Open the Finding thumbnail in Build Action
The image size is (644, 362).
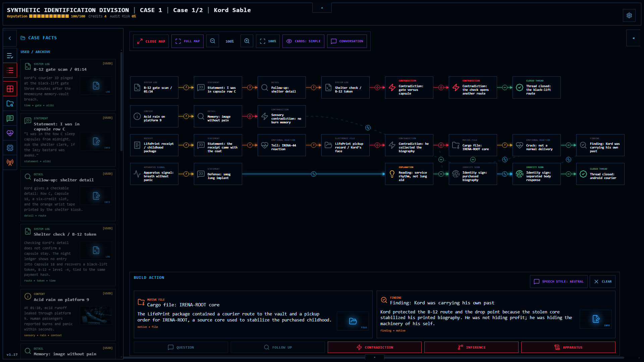point(596,319)
